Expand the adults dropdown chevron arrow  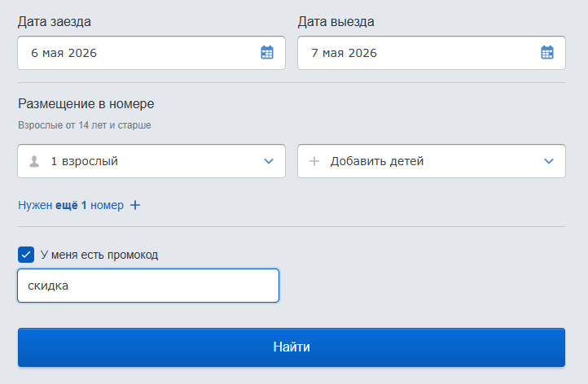click(269, 161)
